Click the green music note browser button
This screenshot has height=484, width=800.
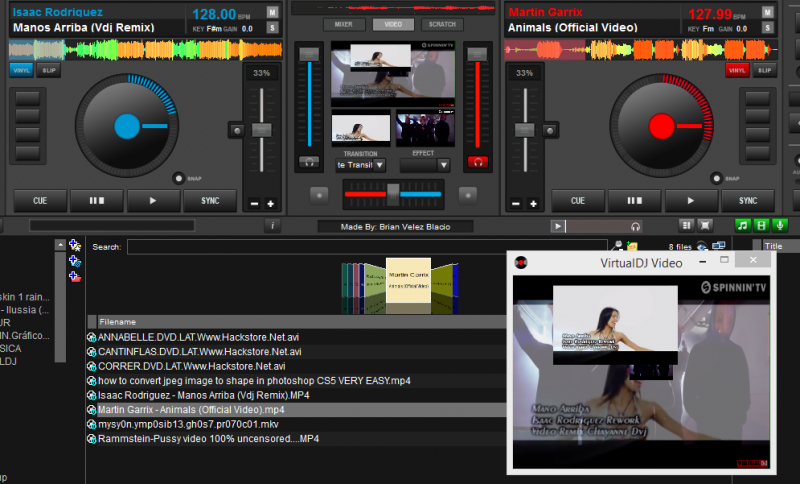click(x=743, y=225)
